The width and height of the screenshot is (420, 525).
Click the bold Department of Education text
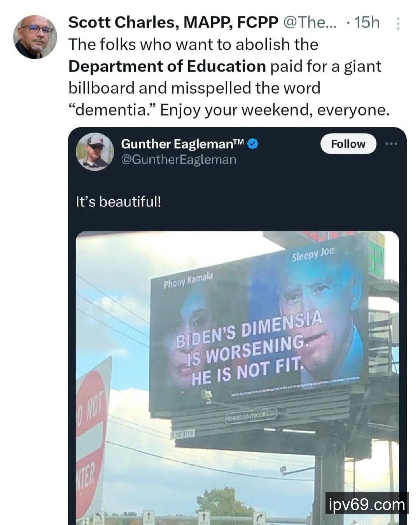coord(167,66)
